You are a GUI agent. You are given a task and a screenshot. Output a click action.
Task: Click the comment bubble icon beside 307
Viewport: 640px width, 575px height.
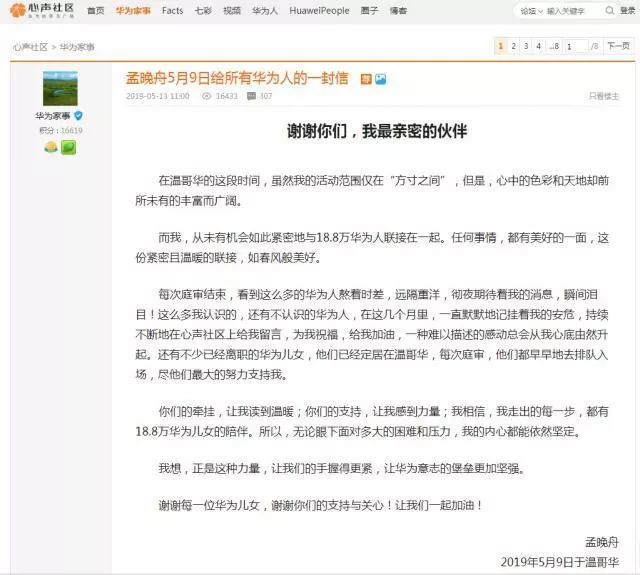click(x=251, y=96)
